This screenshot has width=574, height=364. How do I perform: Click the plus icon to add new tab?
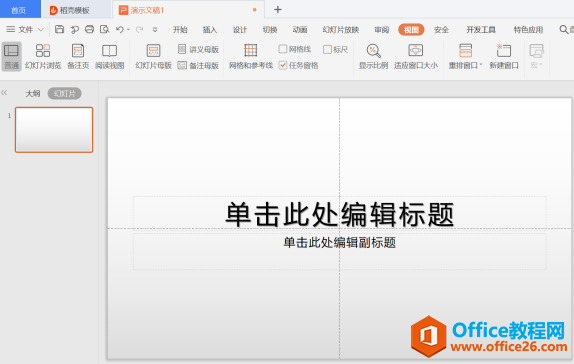(278, 10)
